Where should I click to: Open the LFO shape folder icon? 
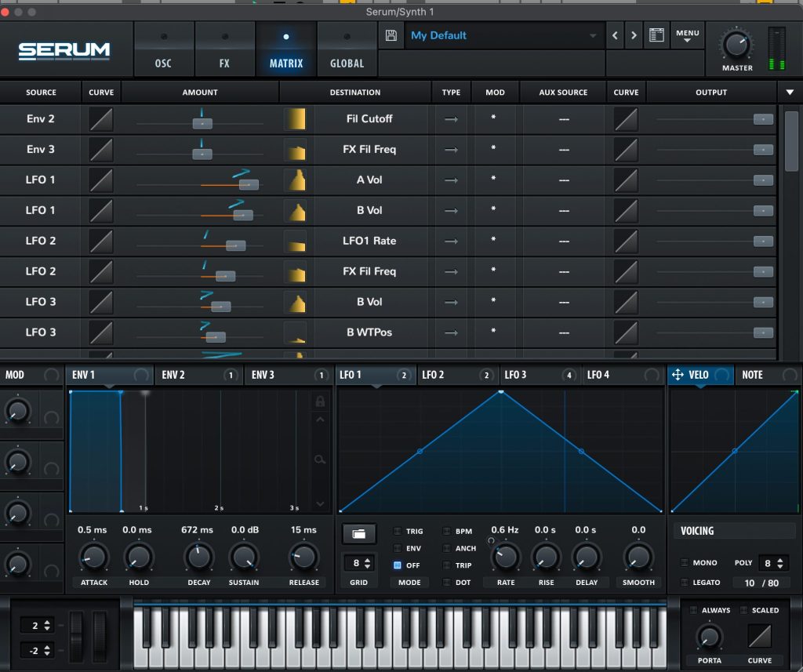(x=359, y=534)
